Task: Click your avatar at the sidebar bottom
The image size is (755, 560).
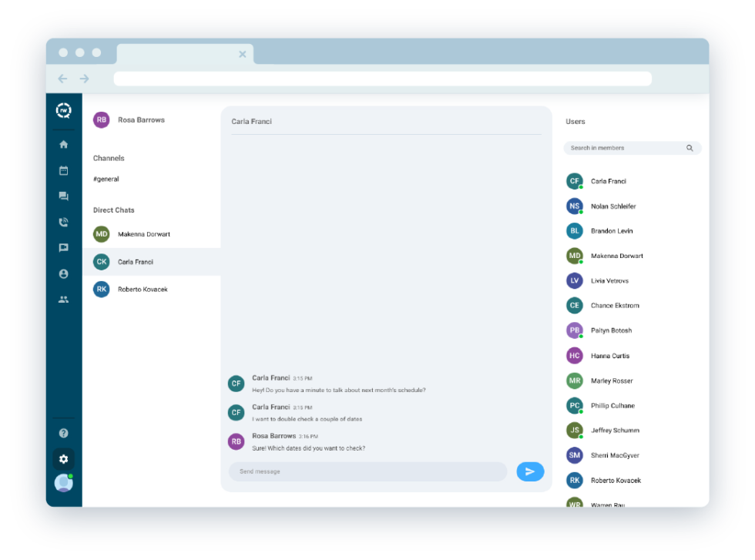Action: click(x=64, y=484)
